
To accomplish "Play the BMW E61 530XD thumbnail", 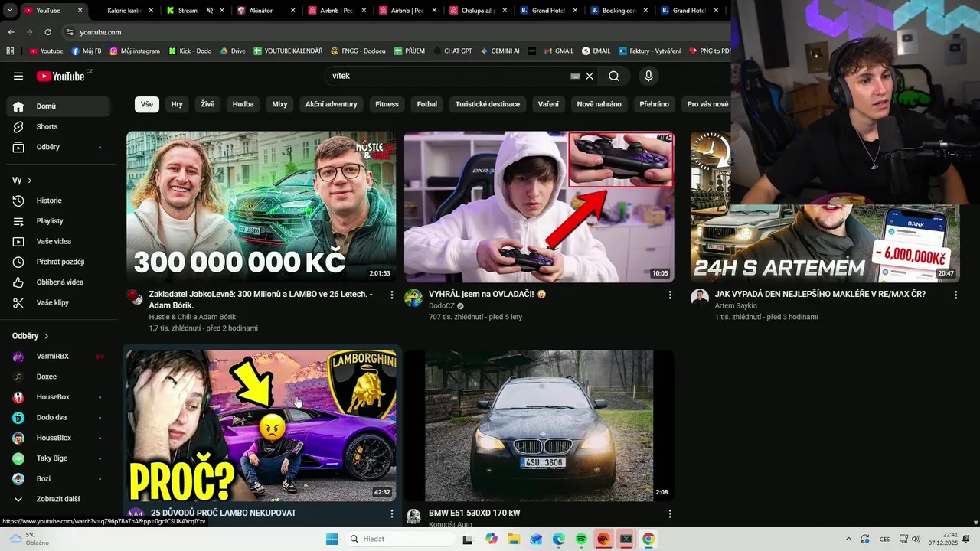I will click(539, 425).
